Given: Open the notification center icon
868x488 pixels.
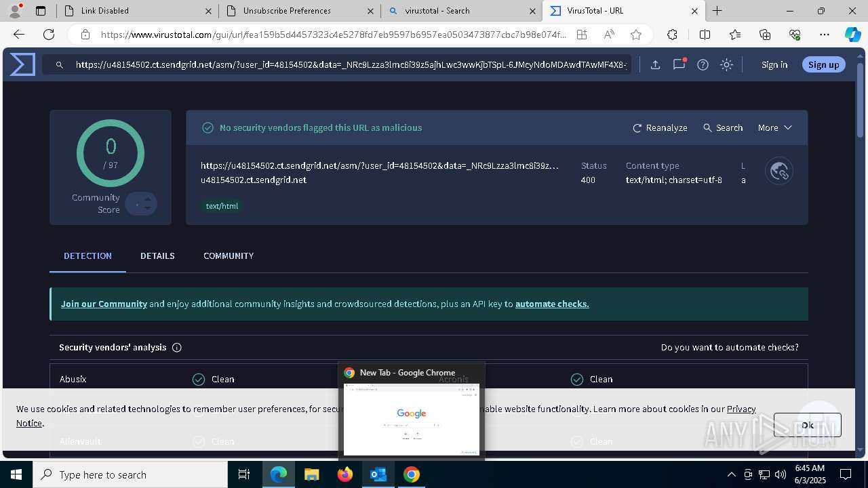Looking at the screenshot, I should [846, 474].
